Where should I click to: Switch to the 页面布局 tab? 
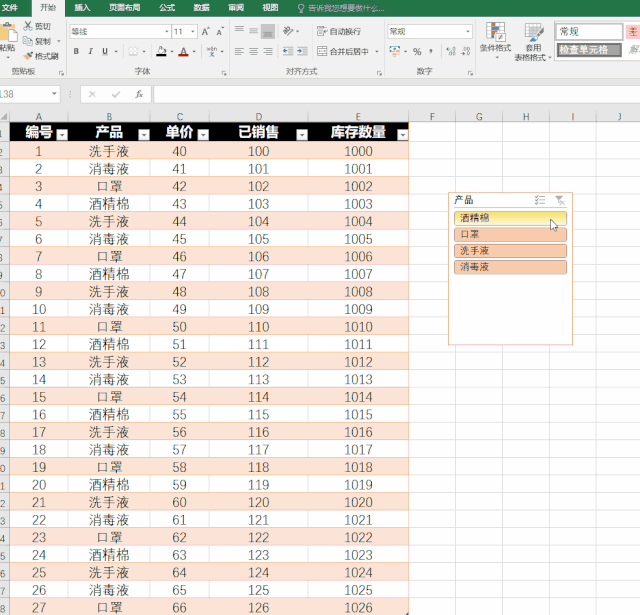[x=124, y=7]
